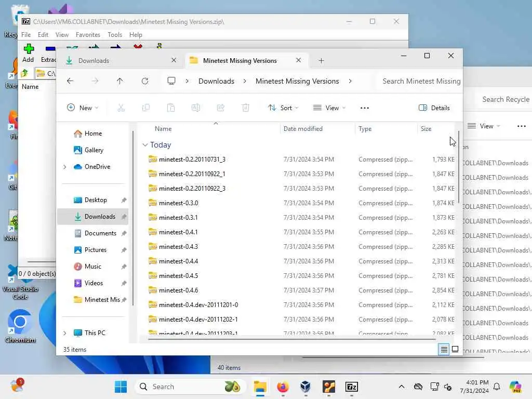Sort by Date modified column header
Screen dimensions: 532x399
tap(317, 129)
